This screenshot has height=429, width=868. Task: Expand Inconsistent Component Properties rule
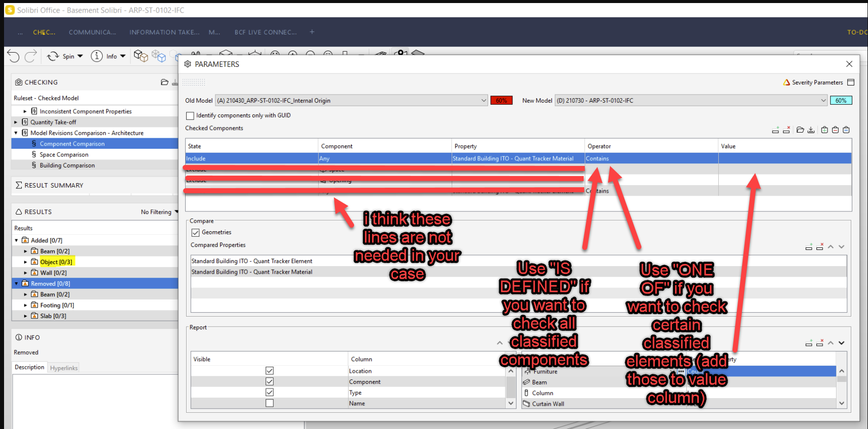click(x=25, y=111)
